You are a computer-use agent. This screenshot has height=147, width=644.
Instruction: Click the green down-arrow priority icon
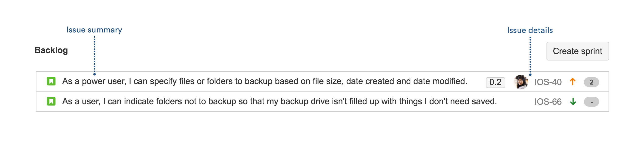click(573, 102)
